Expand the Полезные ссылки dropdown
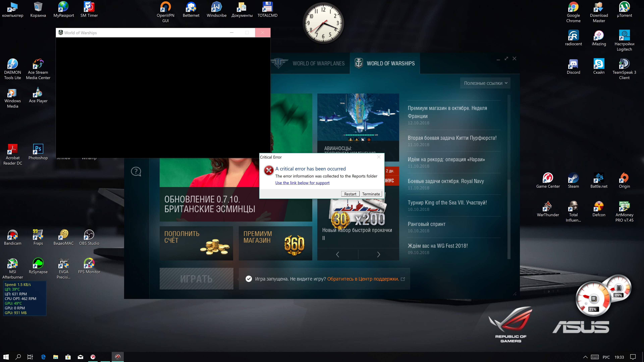 click(485, 83)
